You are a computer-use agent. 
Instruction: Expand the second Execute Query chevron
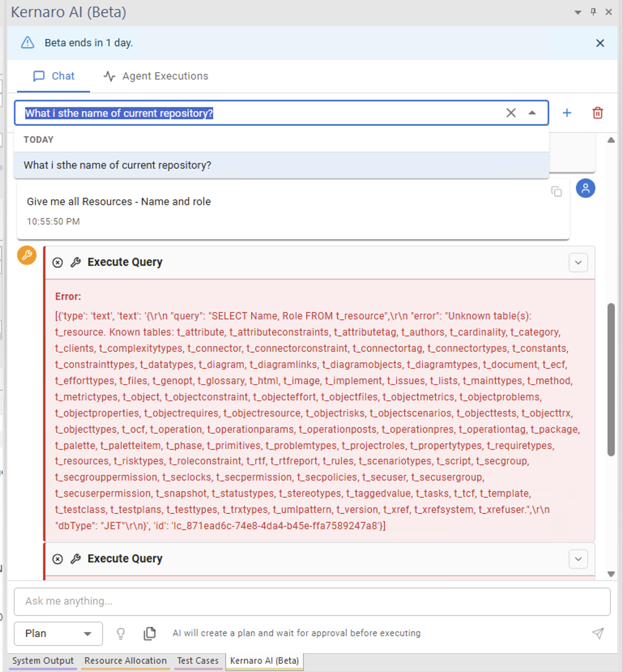578,559
